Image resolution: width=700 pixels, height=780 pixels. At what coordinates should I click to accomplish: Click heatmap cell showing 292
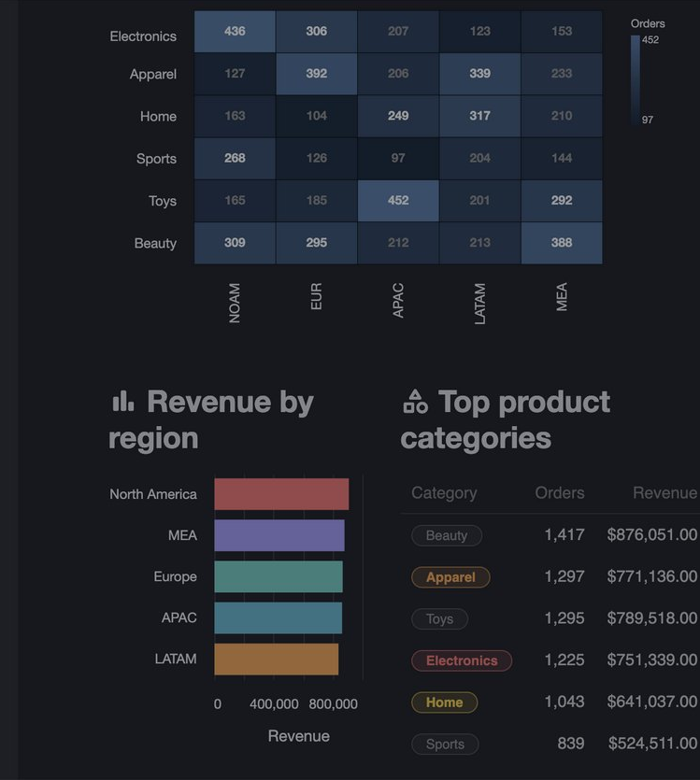562,201
